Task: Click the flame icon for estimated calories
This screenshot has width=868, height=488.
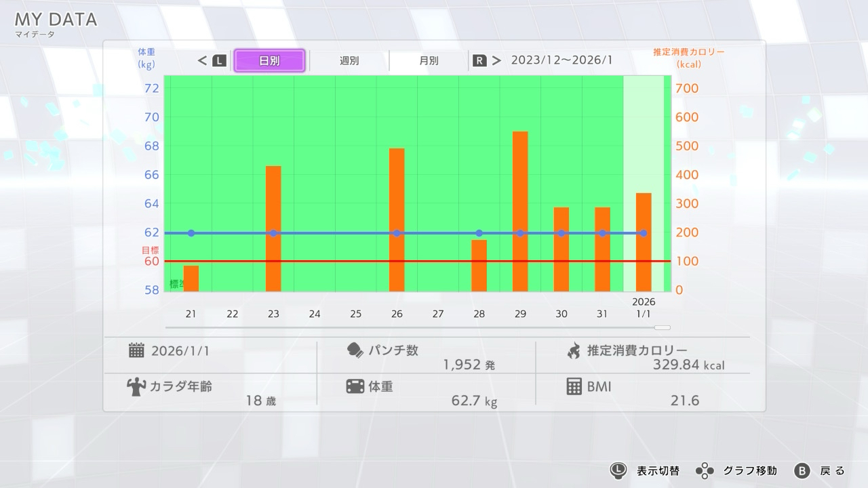Action: (574, 350)
